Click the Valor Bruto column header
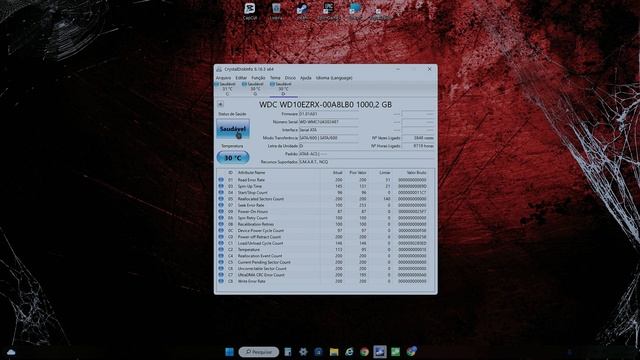Screen dimensions: 640x360 pos(416,173)
